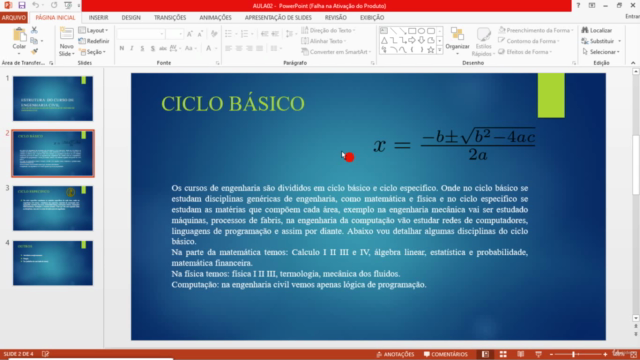The height and width of the screenshot is (360, 640).
Task: Open Estilos Rápidos gallery
Action: [x=483, y=42]
